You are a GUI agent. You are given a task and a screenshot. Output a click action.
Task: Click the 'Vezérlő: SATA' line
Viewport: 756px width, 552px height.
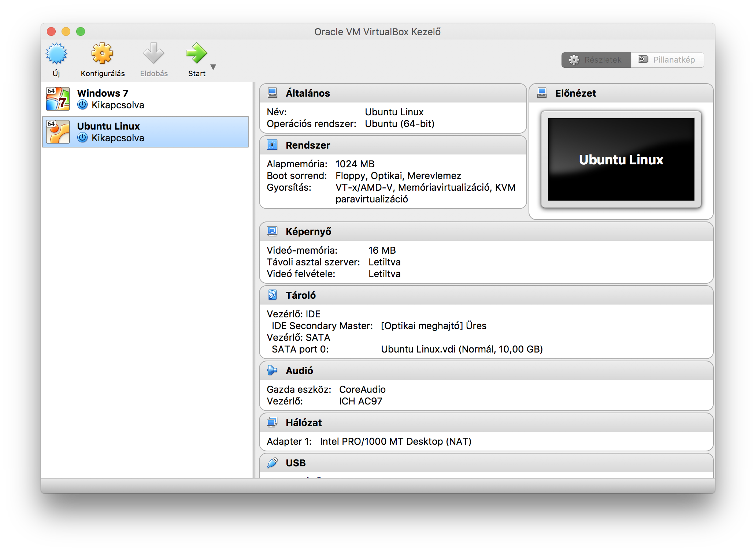pyautogui.click(x=298, y=337)
